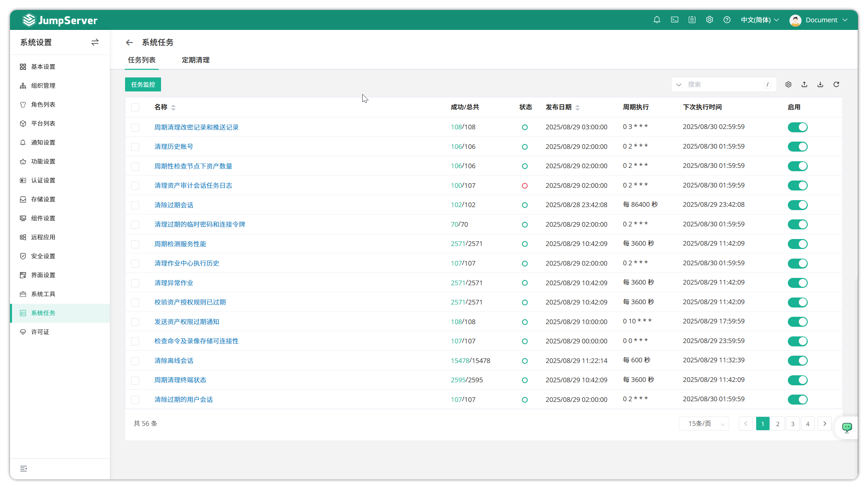
Task: Click the 任务监控 button
Action: click(143, 84)
